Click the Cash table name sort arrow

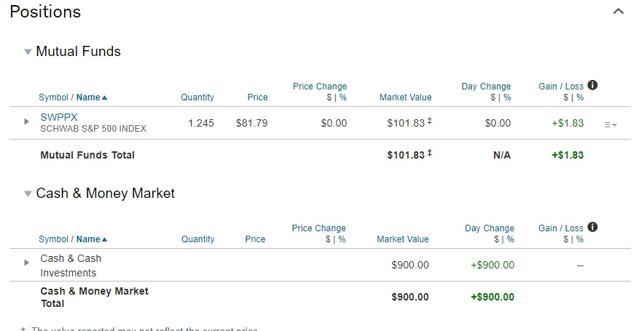point(105,239)
